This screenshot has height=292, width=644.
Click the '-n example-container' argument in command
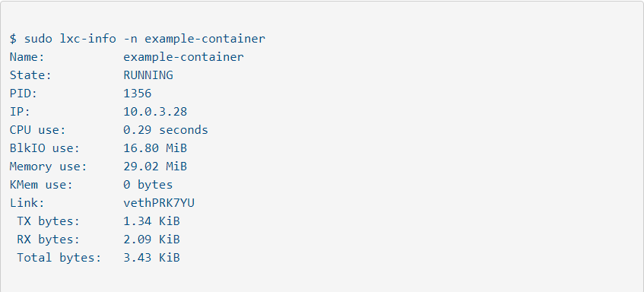tap(195, 39)
